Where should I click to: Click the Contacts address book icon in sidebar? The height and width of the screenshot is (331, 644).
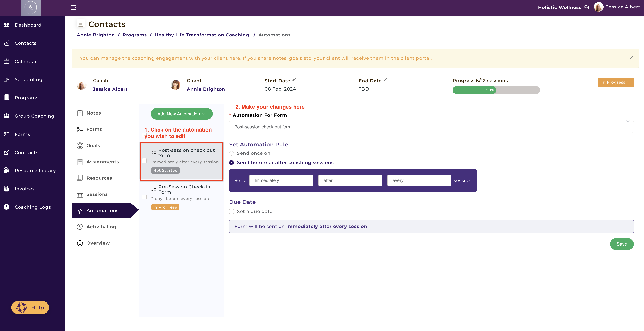click(7, 43)
